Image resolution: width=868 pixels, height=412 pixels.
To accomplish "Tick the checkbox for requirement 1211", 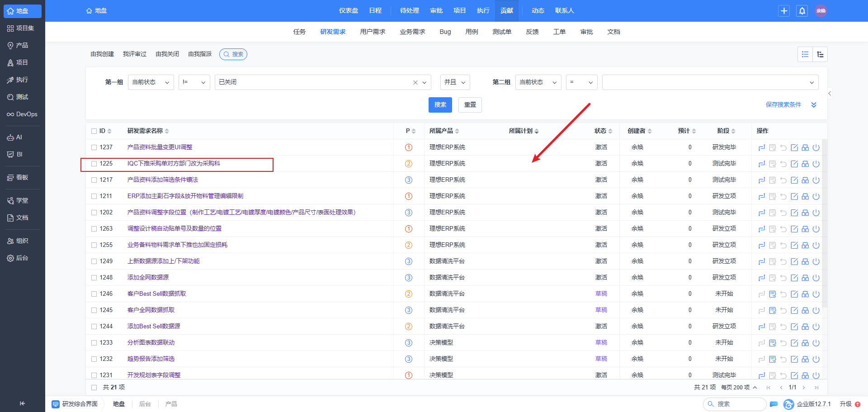I will tap(94, 196).
